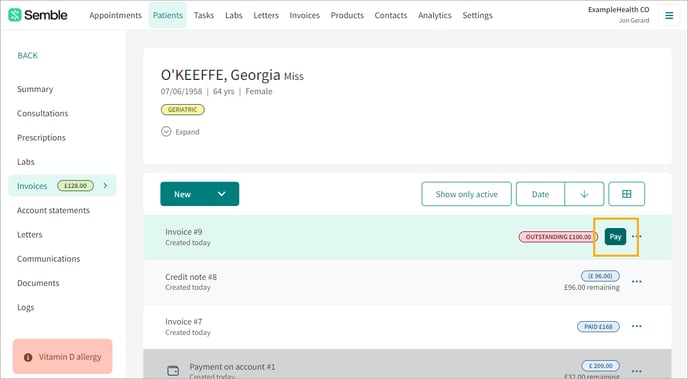The height and width of the screenshot is (379, 688).
Task: Click the Vitamin D allergy alert
Action: point(62,356)
